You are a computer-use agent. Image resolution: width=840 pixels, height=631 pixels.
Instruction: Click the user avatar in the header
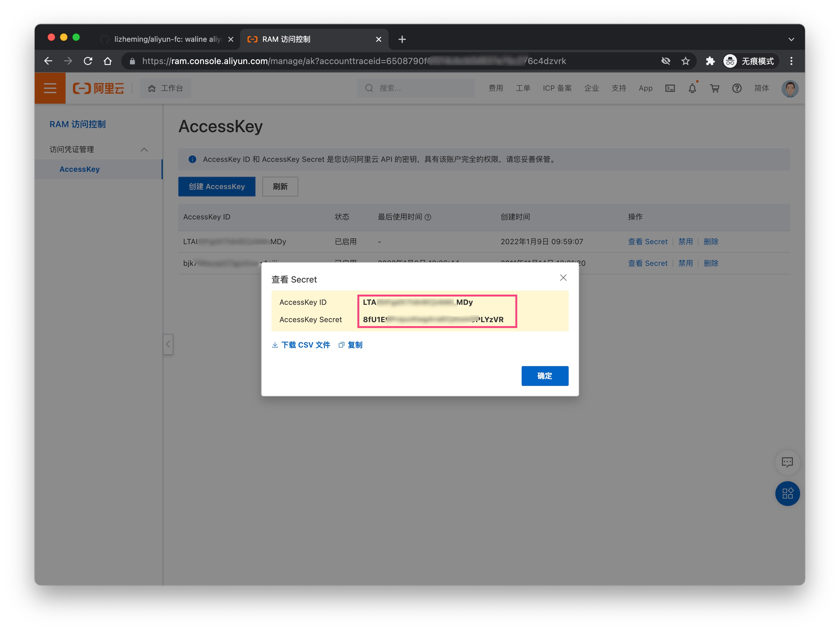tap(790, 89)
